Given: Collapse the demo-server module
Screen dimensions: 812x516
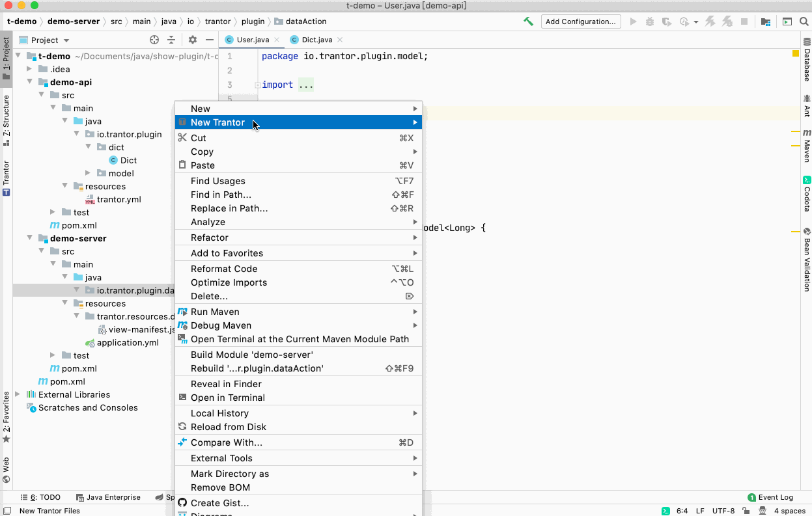Looking at the screenshot, I should (x=30, y=238).
